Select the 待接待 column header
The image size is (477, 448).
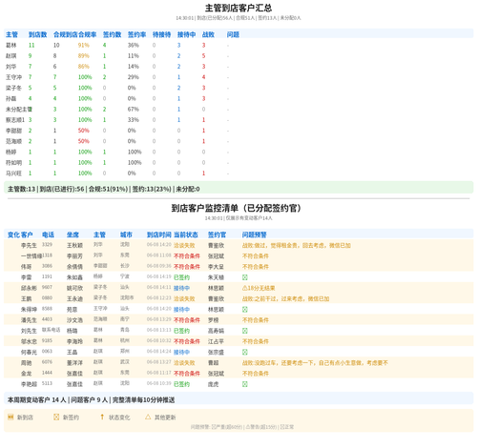(x=161, y=34)
